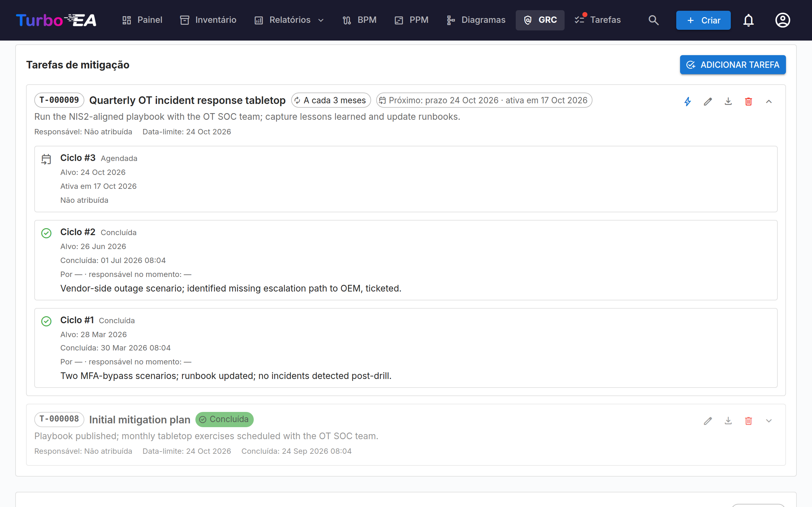The height and width of the screenshot is (507, 812).
Task: Open the Inventário section
Action: pos(208,20)
